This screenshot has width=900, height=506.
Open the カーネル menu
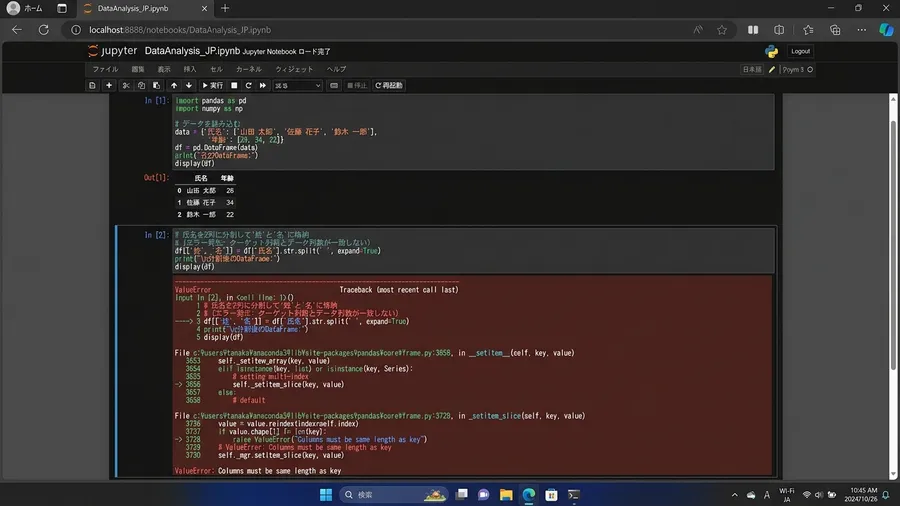click(x=249, y=69)
